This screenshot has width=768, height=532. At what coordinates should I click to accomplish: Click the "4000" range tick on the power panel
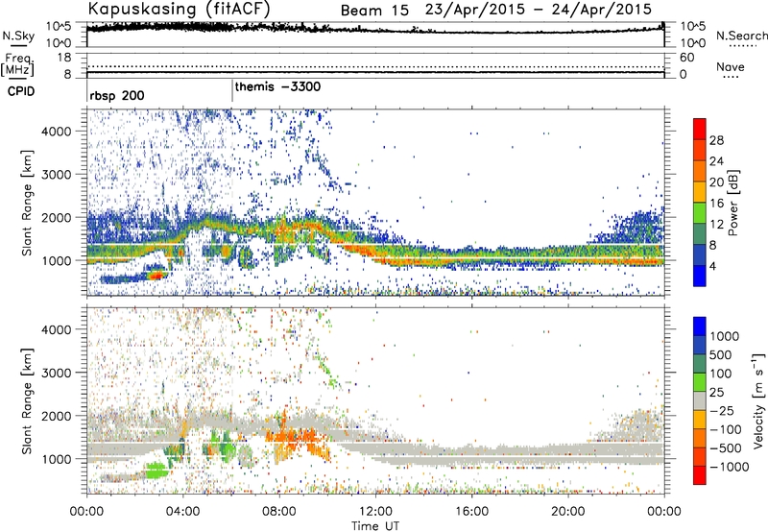point(56,132)
